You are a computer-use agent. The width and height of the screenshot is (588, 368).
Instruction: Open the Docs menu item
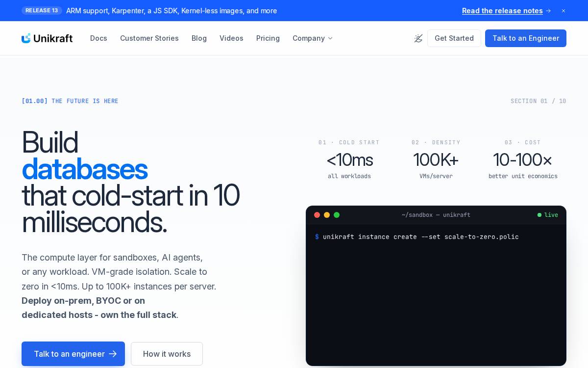coord(98,38)
